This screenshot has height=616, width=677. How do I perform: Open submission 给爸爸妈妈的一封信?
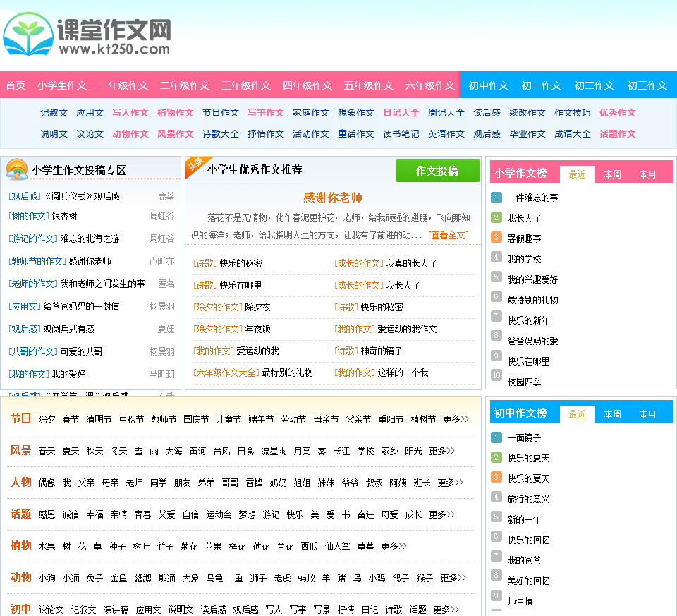(x=81, y=306)
